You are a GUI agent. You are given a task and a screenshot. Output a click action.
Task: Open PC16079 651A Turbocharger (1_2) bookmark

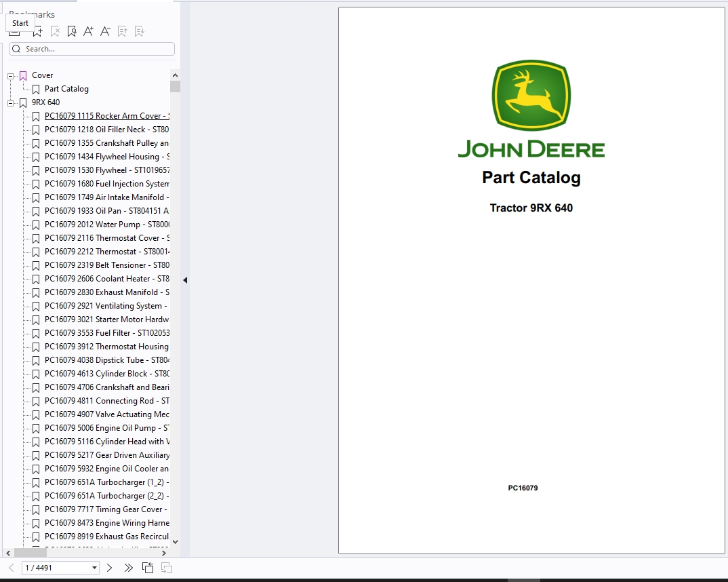107,482
